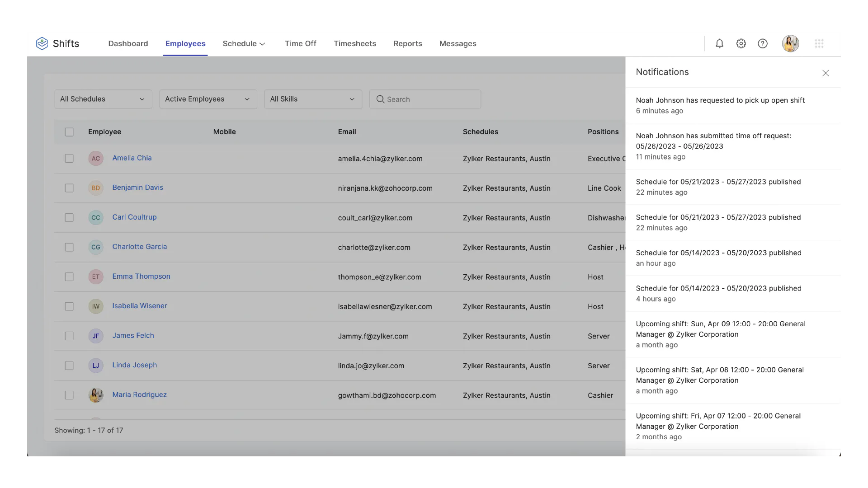Open the apps grid icon
Image resolution: width=868 pixels, height=488 pixels.
pyautogui.click(x=819, y=43)
